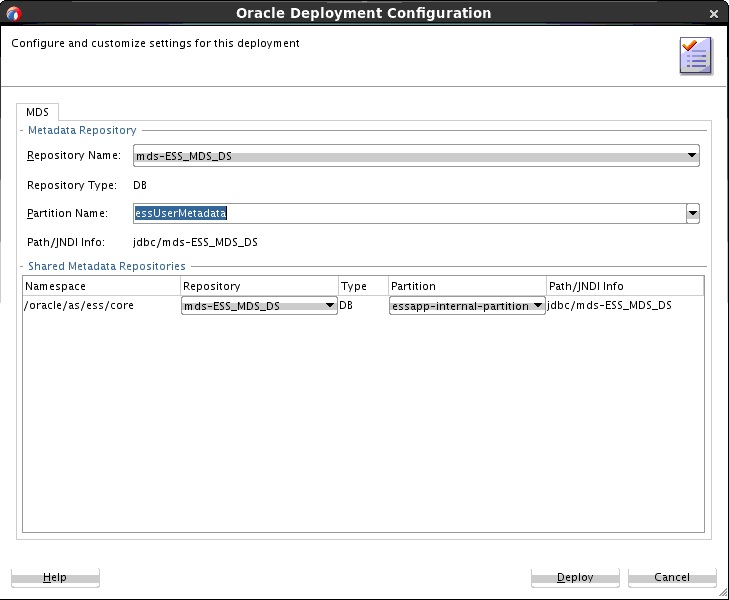Click the Partition Name text field
The height and width of the screenshot is (600, 729).
click(410, 213)
